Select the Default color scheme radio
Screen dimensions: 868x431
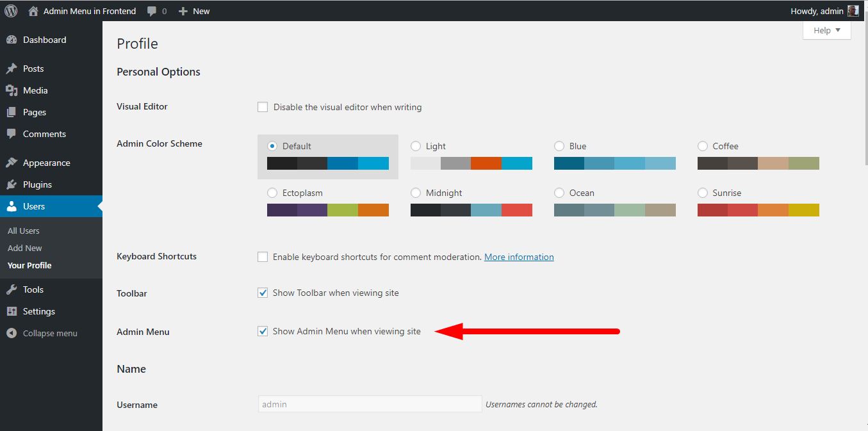point(272,146)
